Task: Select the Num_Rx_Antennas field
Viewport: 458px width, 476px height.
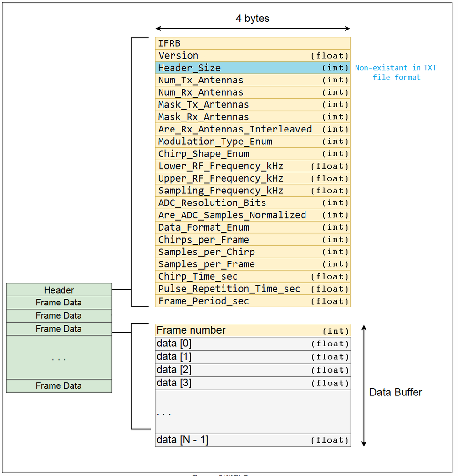Action: pyautogui.click(x=253, y=92)
